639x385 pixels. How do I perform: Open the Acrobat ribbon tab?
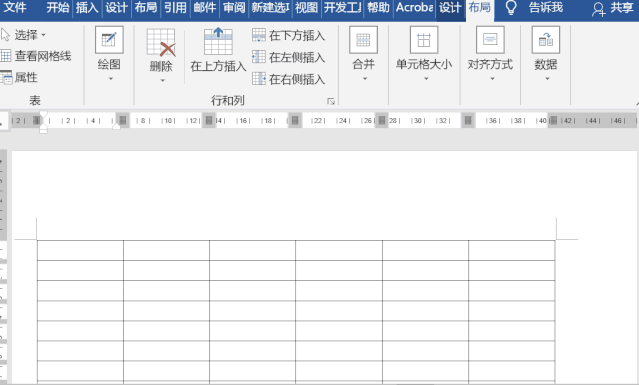point(414,7)
